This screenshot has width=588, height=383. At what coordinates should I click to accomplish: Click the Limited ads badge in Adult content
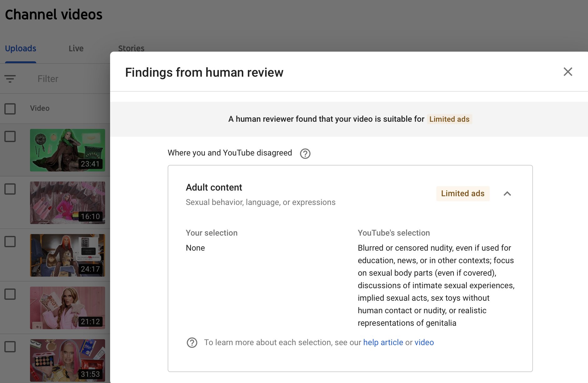click(x=463, y=193)
